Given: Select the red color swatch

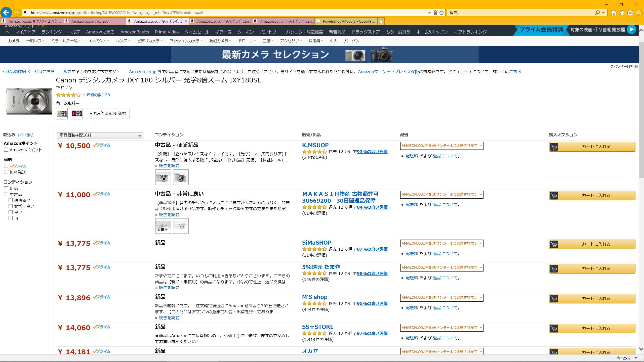Looking at the screenshot, I should click(77, 114).
